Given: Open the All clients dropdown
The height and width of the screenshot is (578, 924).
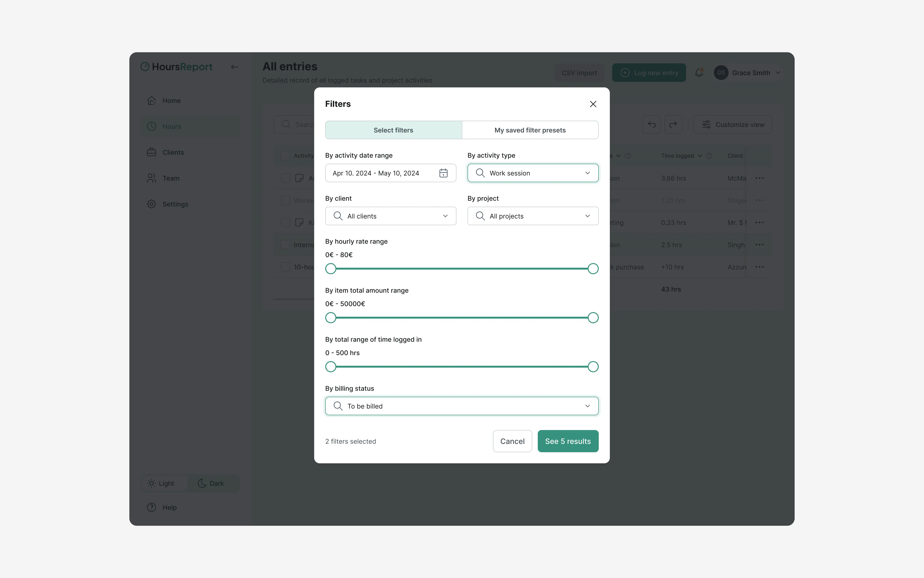Looking at the screenshot, I should tap(391, 216).
